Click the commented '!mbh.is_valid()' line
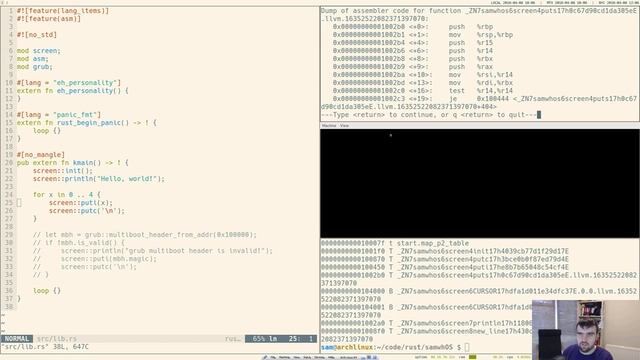Screen dimensions: 640x360 click(x=79, y=243)
